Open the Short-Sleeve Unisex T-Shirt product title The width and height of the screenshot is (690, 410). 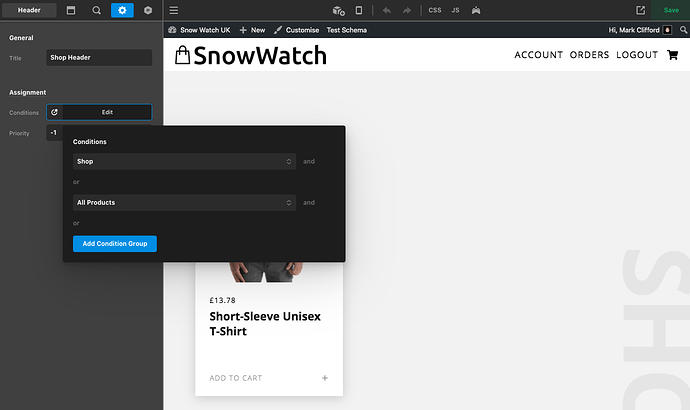tap(265, 324)
